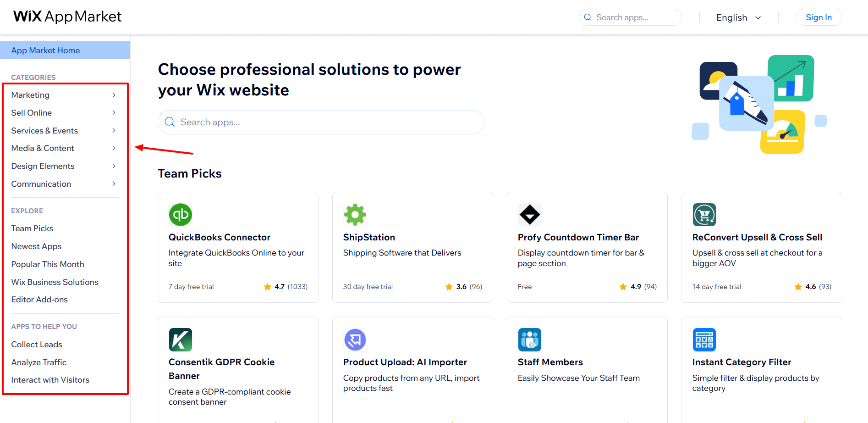Expand the Sell Online category

tap(114, 113)
